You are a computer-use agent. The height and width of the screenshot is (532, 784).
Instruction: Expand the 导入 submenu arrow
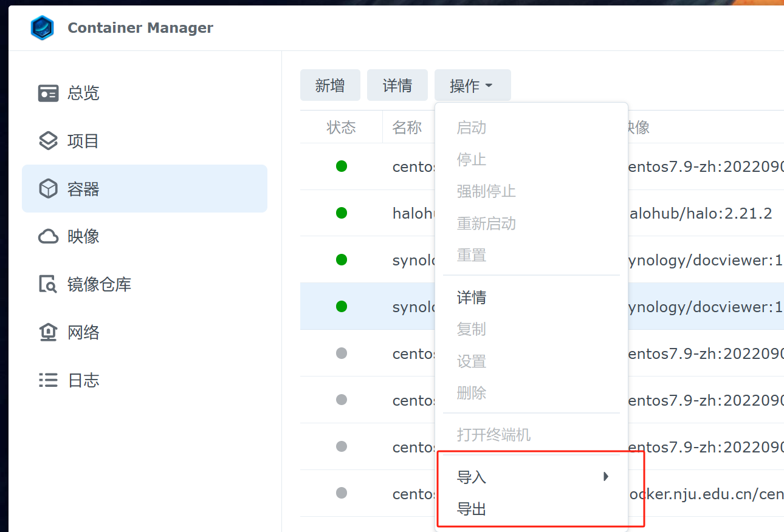(605, 477)
